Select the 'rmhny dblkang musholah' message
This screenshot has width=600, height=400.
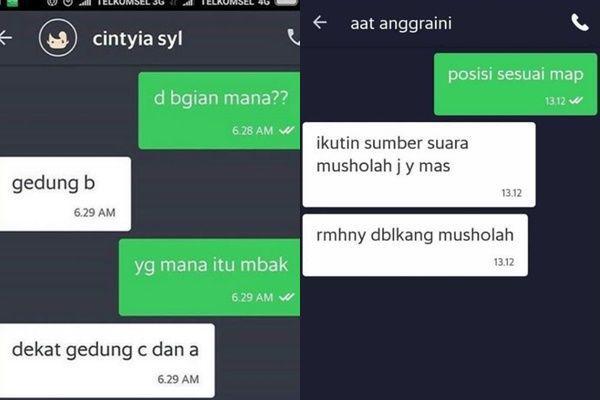415,245
